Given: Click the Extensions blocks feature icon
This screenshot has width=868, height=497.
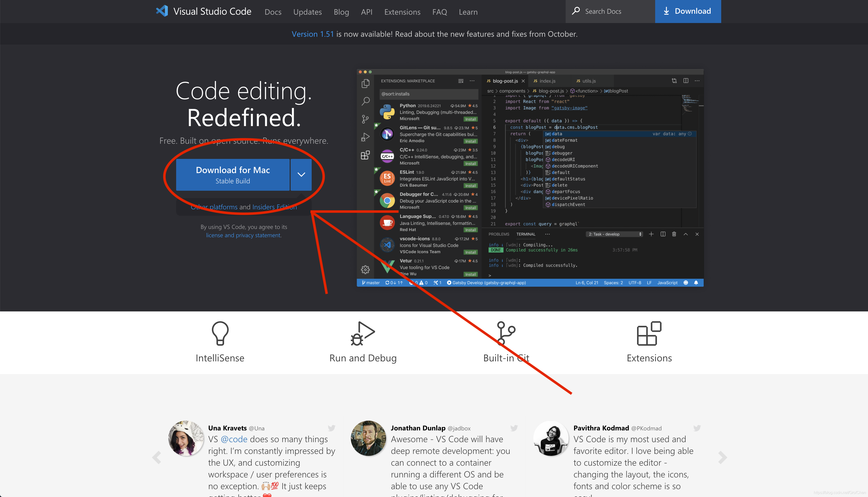Looking at the screenshot, I should click(x=649, y=333).
